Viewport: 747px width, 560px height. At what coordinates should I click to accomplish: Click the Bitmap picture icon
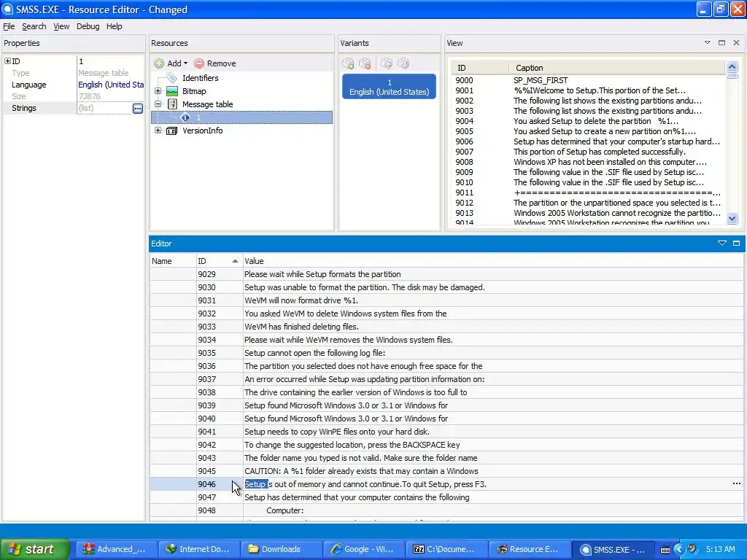[172, 91]
